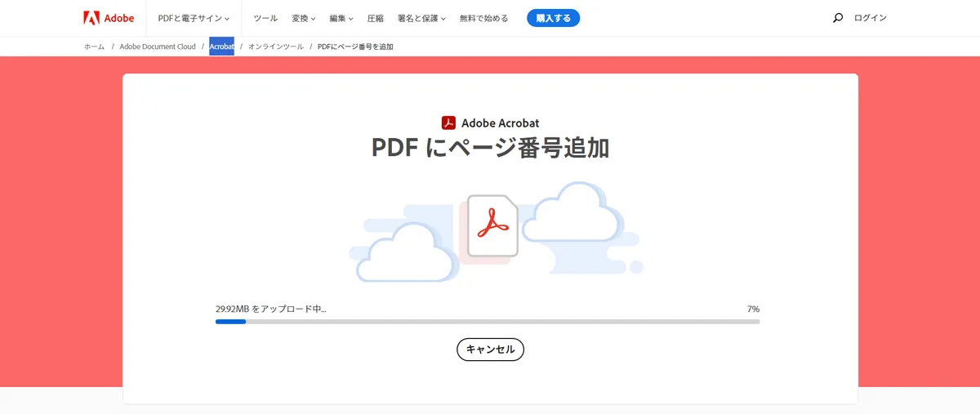Open the ツール menu item
980x414 pixels.
[x=265, y=18]
